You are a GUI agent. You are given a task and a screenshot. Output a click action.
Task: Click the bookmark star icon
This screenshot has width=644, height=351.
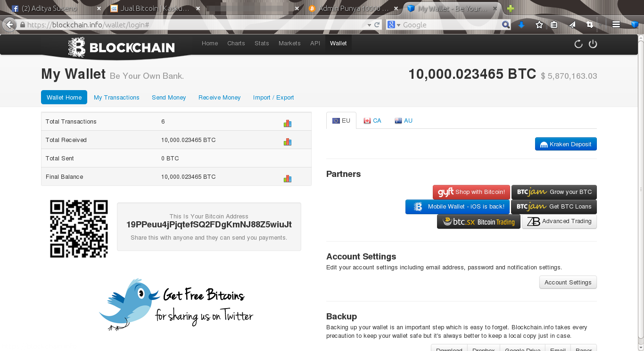click(539, 25)
